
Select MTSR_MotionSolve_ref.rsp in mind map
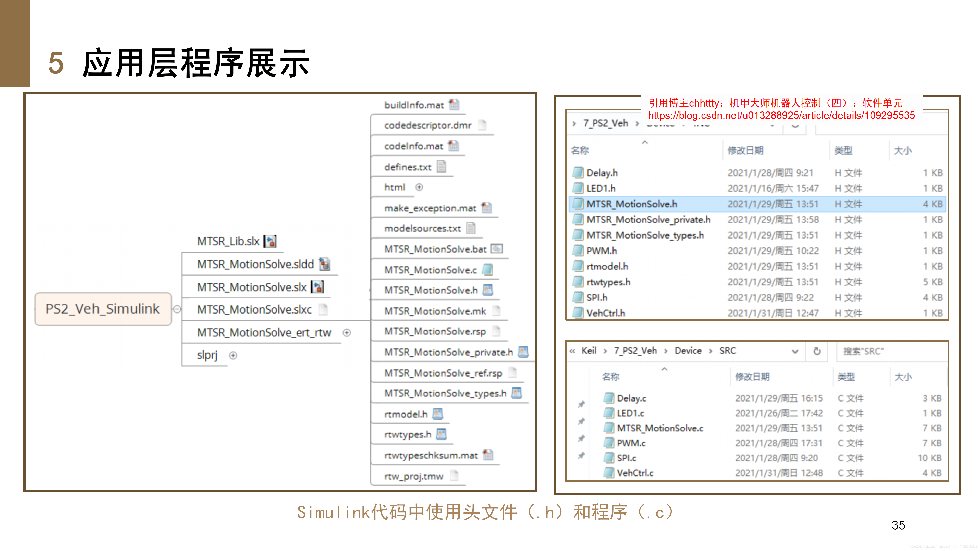pos(443,373)
